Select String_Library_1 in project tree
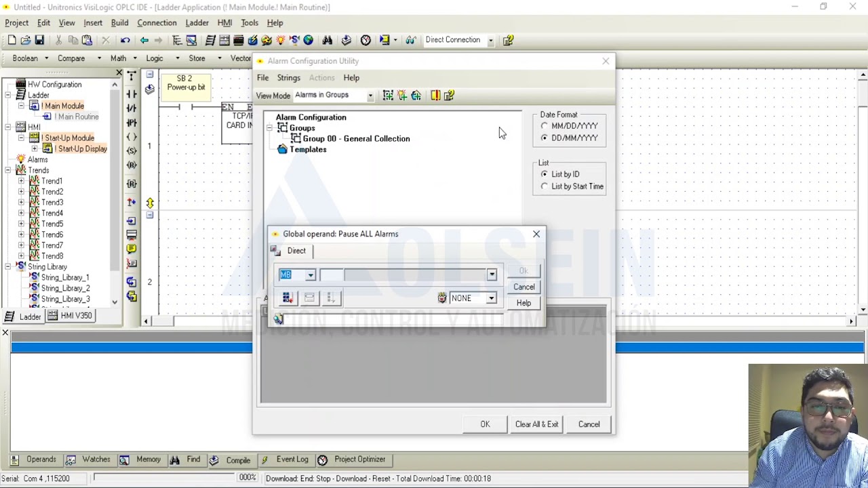 (x=65, y=278)
